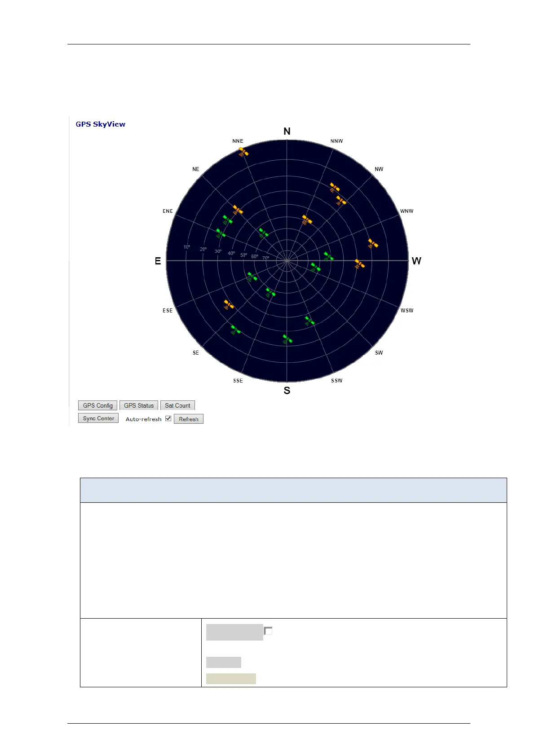Click the 70° elevation ring label

coord(266,258)
